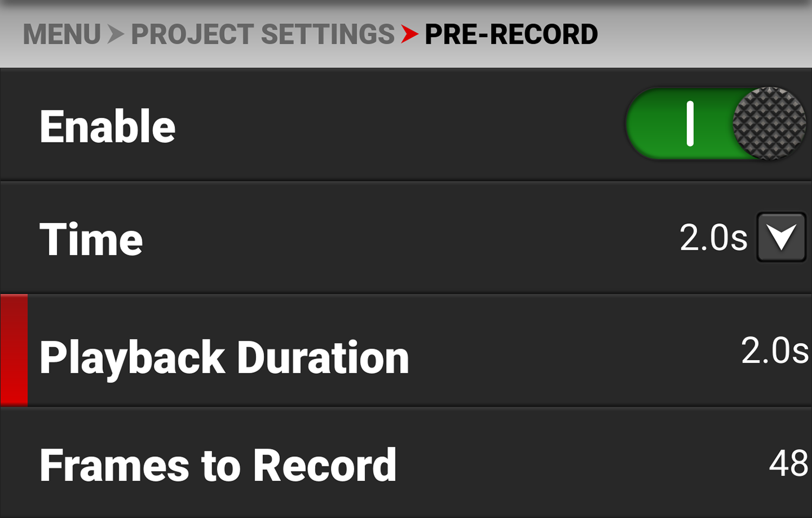Click the PRE-RECORD breadcrumb title
812x518 pixels.
click(511, 35)
